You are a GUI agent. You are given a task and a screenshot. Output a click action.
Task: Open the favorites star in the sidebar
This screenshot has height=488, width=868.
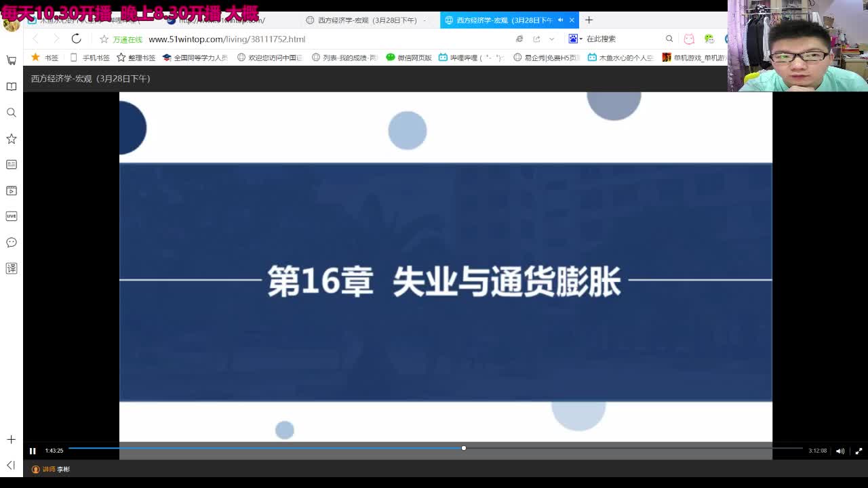pyautogui.click(x=11, y=138)
